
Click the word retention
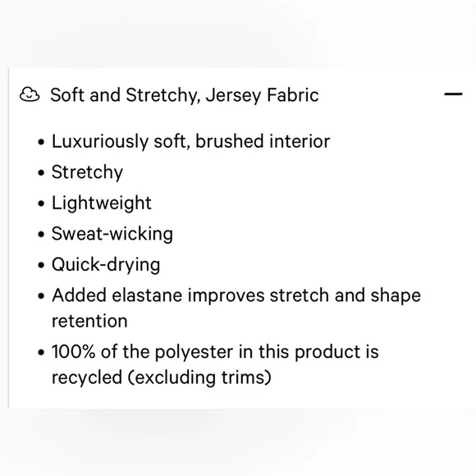click(x=89, y=321)
